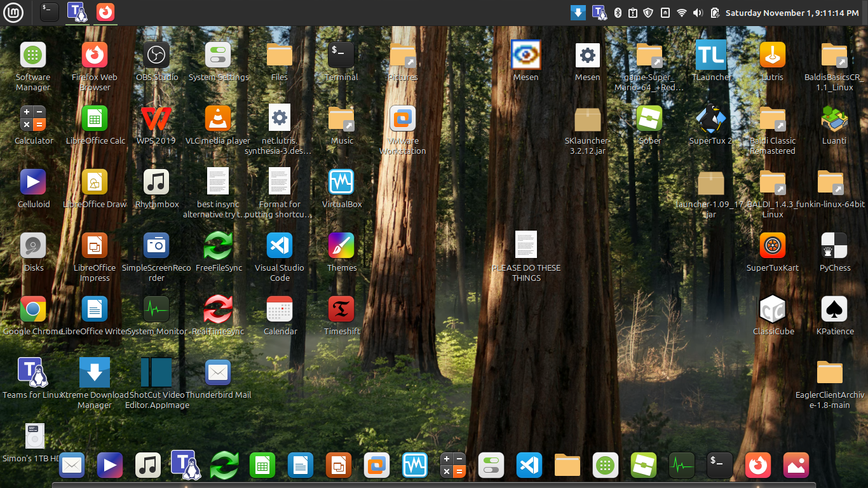This screenshot has width=868, height=488.
Task: Launch the Luanti desktop icon
Action: [x=834, y=119]
